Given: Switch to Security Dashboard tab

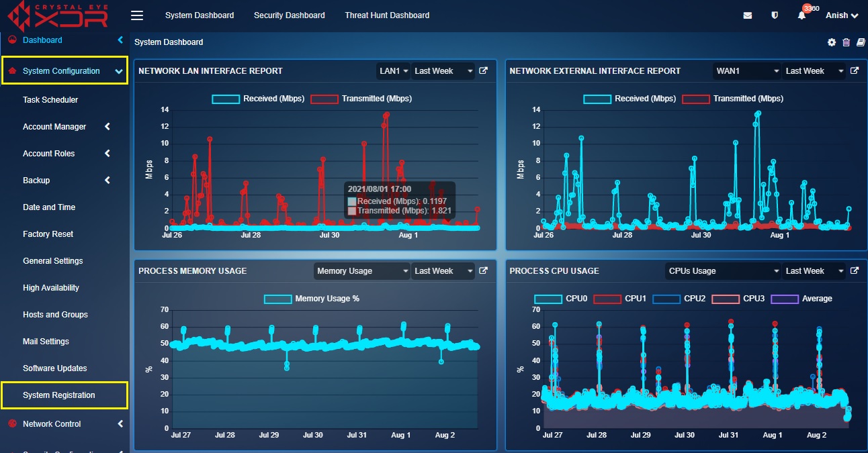Looking at the screenshot, I should pos(290,15).
